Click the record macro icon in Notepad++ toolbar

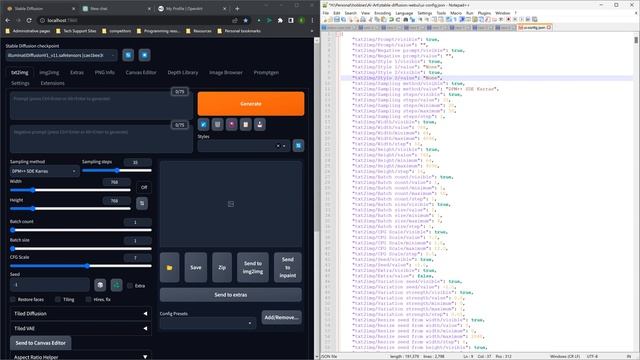coord(508,19)
